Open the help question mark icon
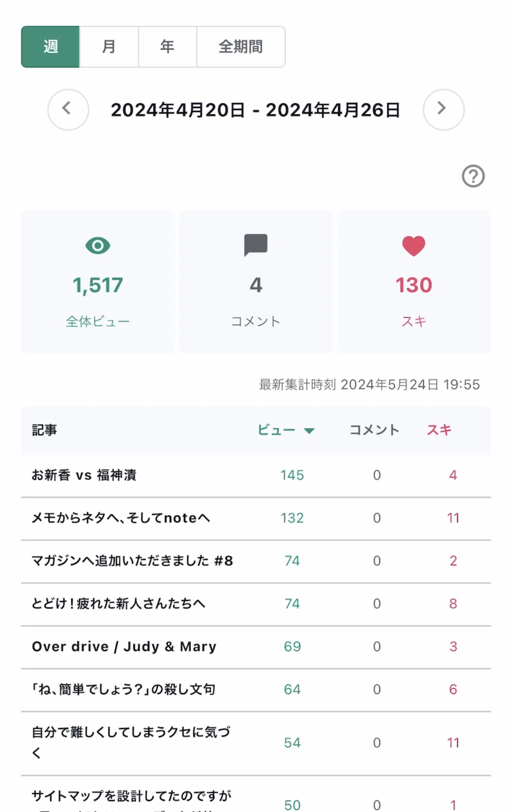The width and height of the screenshot is (512, 812). point(473,176)
